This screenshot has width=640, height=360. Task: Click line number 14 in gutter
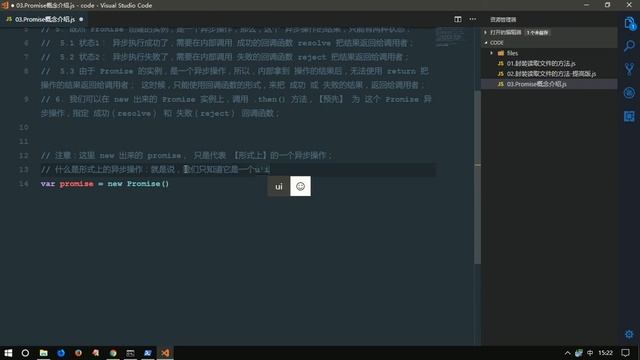pos(24,184)
